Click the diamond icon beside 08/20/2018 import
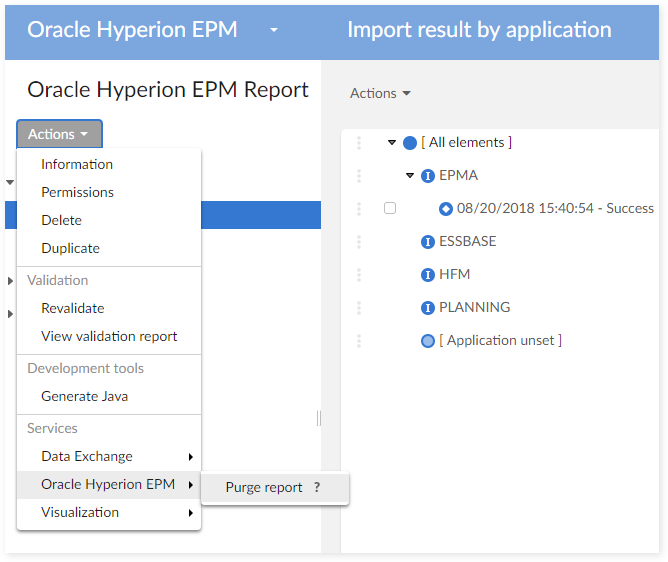The height and width of the screenshot is (562, 668). click(x=446, y=209)
